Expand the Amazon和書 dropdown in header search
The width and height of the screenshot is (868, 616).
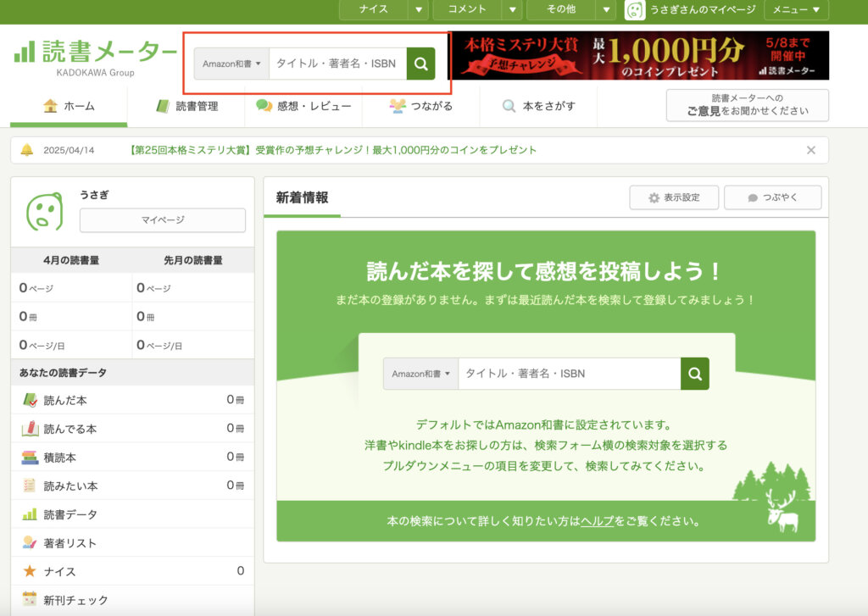[231, 64]
